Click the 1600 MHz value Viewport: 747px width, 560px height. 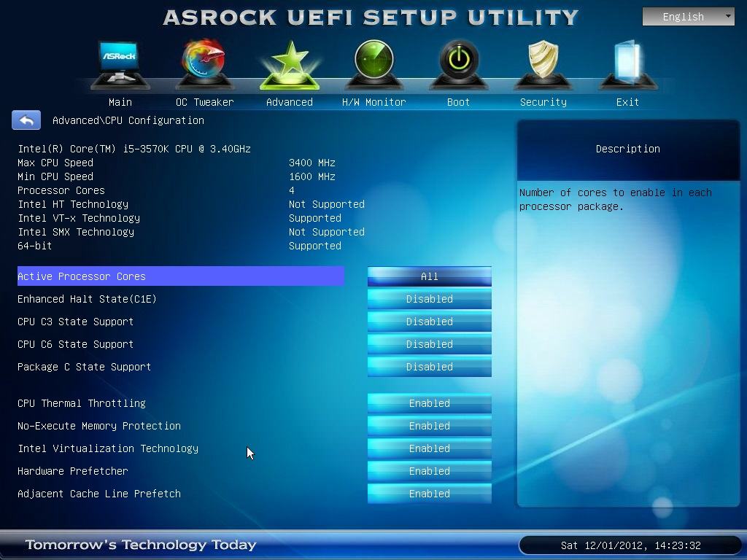tap(312, 176)
